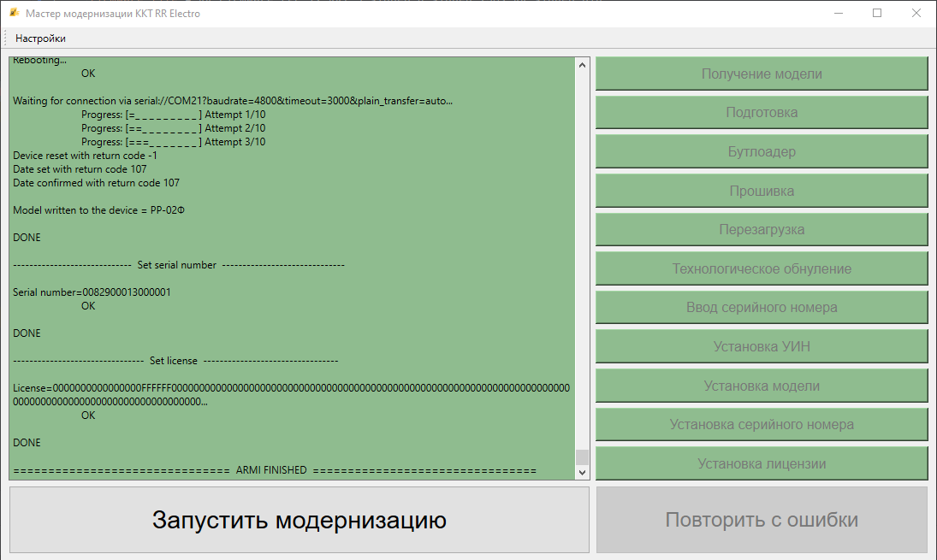Screen dimensions: 937x560
Task: Click Технологическое обнуление button
Action: [x=762, y=269]
